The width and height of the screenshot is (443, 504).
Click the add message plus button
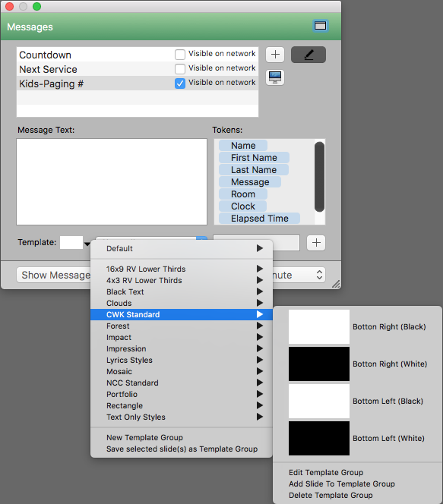[275, 55]
